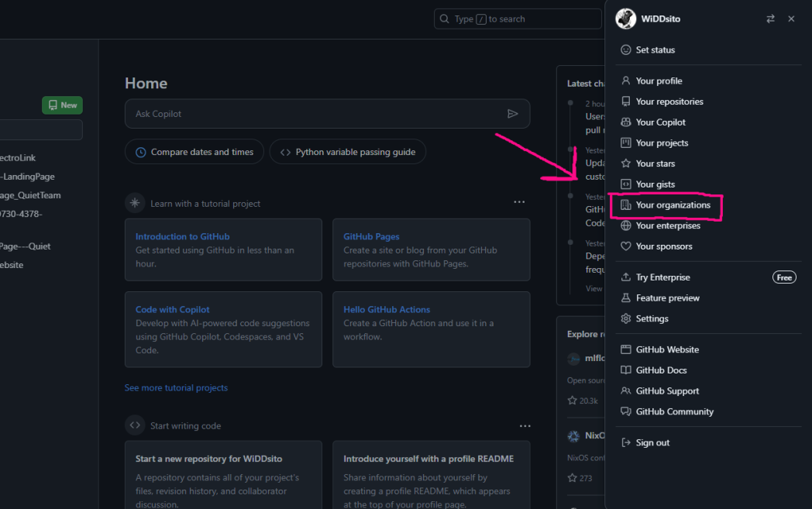
Task: Click the search magnifier icon
Action: (x=444, y=19)
